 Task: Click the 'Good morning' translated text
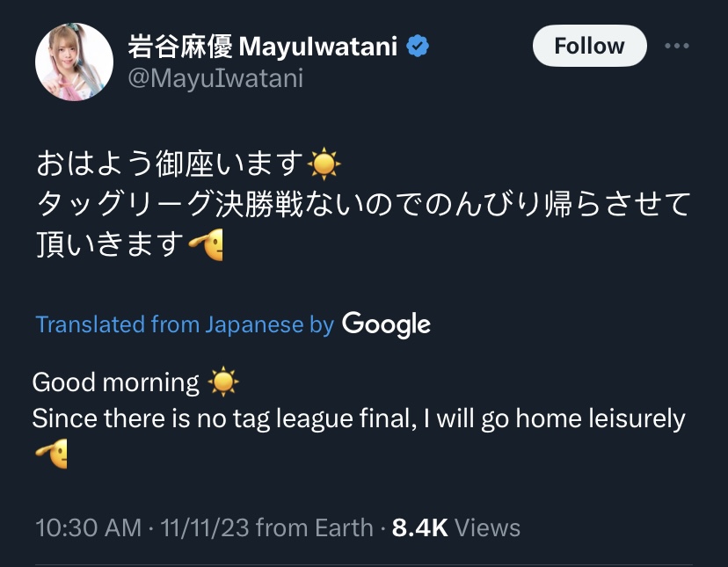pos(116,382)
